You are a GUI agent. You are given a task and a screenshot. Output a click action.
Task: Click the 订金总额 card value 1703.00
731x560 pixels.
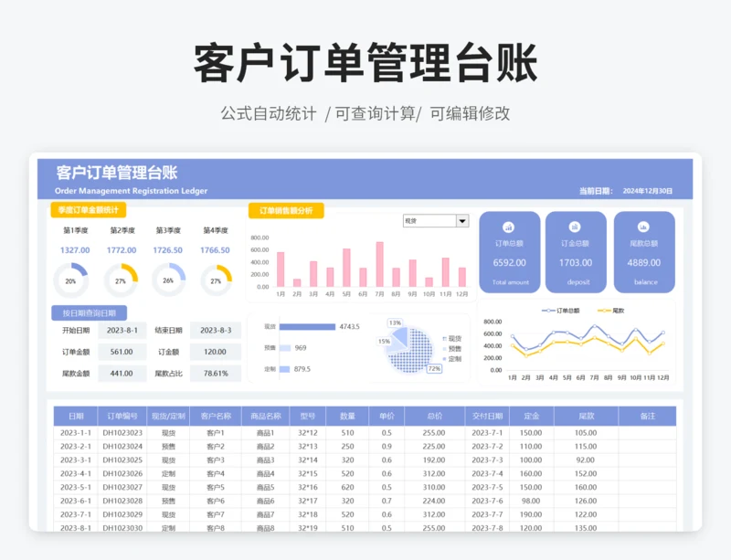[576, 263]
